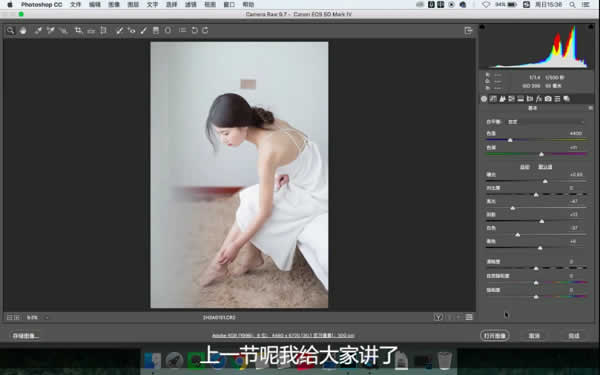Click the Open Image button
The height and width of the screenshot is (375, 600).
(494, 336)
